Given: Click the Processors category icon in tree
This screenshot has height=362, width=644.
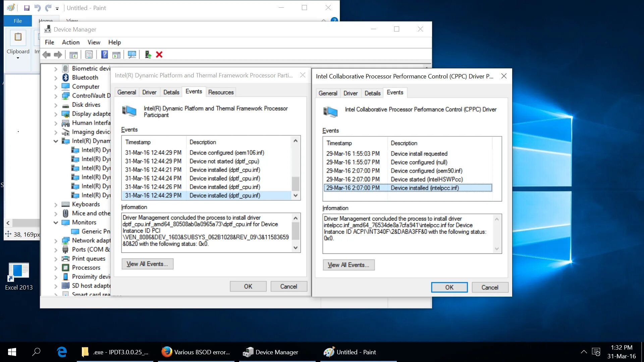Looking at the screenshot, I should 66,267.
